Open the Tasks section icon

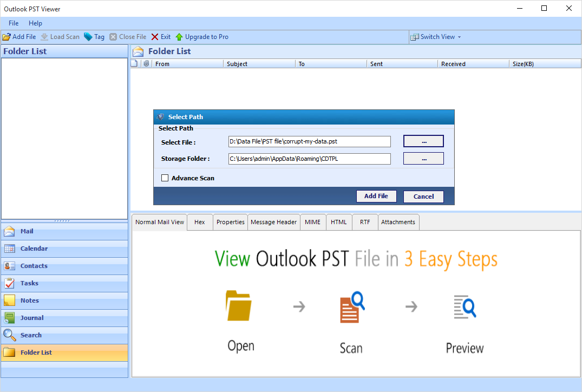coord(9,283)
